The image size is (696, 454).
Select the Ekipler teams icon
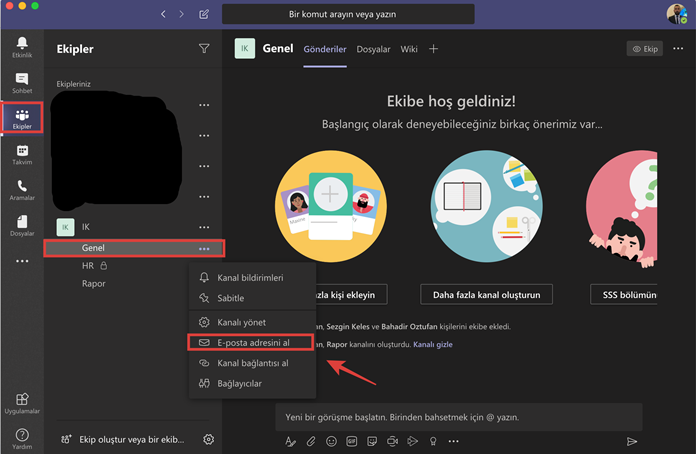pyautogui.click(x=22, y=118)
